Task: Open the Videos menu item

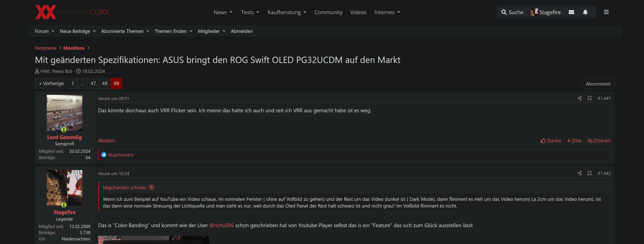Action: coord(358,12)
